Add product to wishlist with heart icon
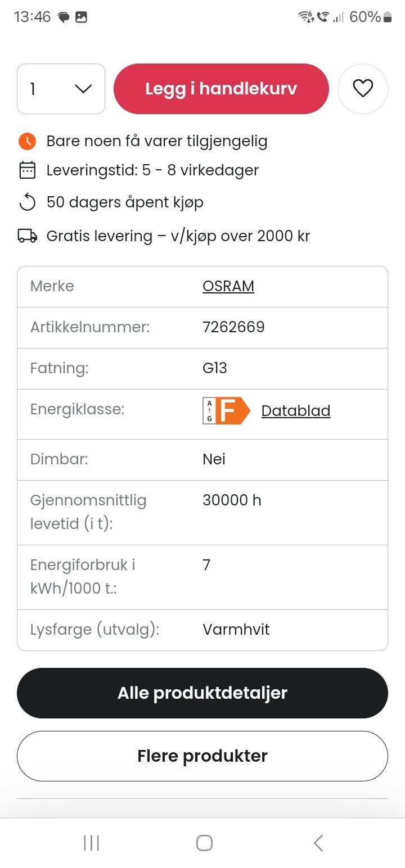Image resolution: width=405 pixels, height=868 pixels. pyautogui.click(x=363, y=89)
